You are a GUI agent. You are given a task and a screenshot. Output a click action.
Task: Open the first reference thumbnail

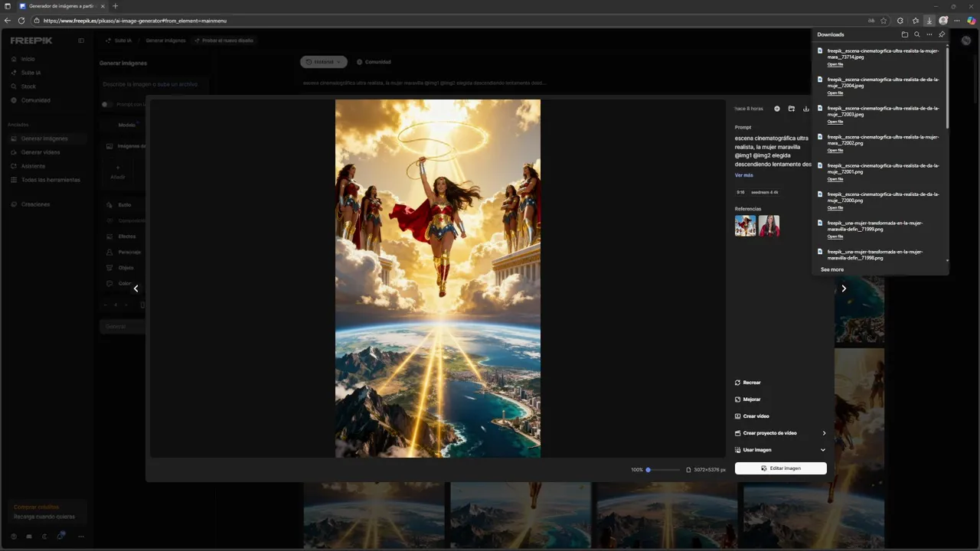[x=745, y=226]
